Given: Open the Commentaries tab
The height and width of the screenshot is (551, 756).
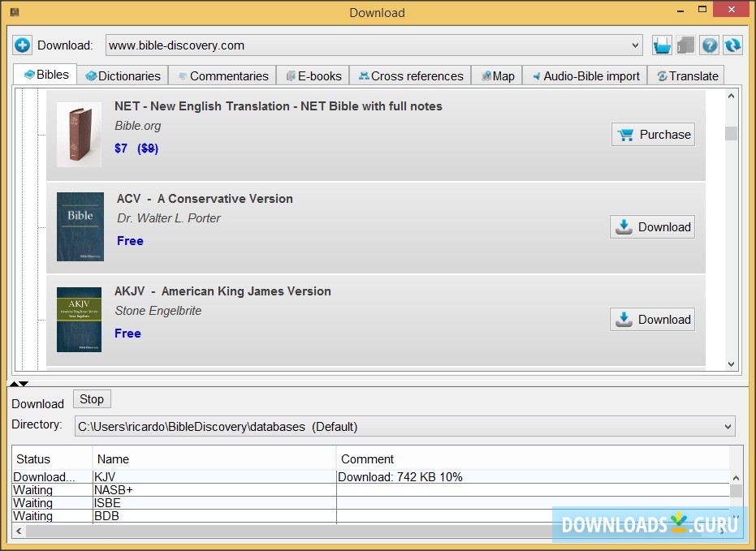Looking at the screenshot, I should click(x=222, y=76).
